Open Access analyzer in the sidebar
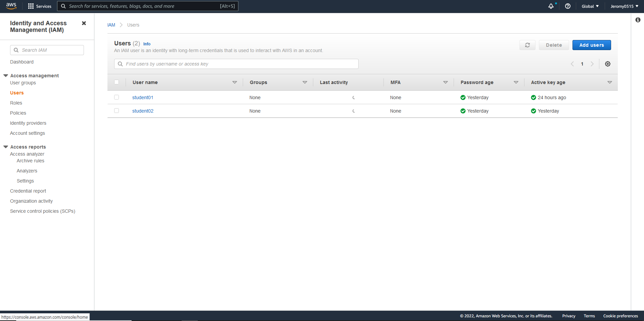 27,154
